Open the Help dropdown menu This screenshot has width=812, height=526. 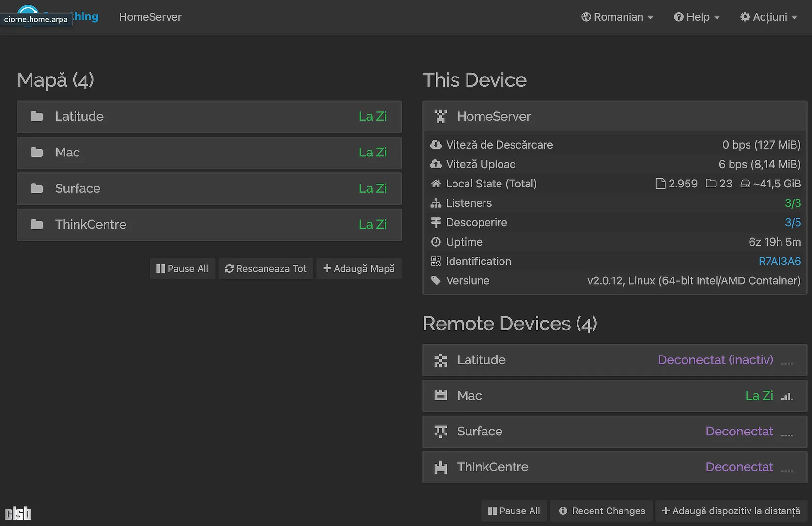(x=697, y=17)
